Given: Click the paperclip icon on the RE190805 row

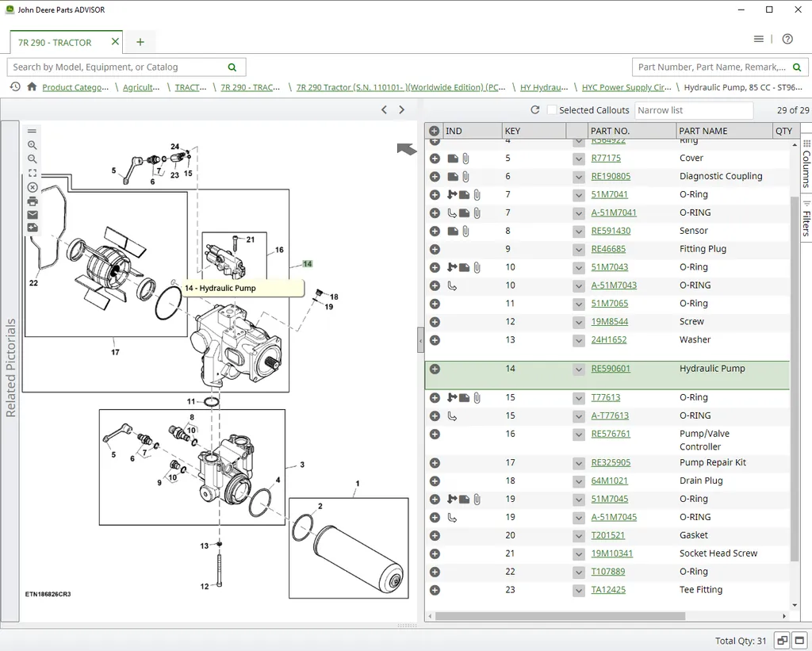Looking at the screenshot, I should click(465, 177).
